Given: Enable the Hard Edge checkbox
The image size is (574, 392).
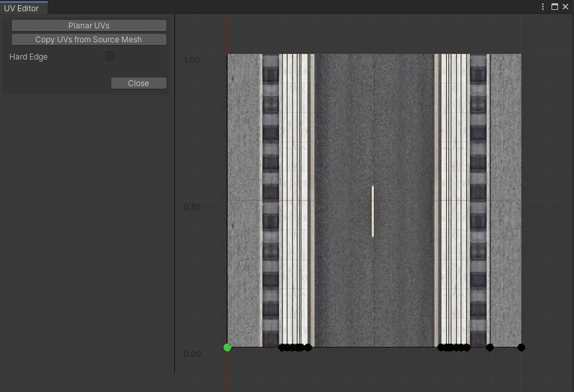Looking at the screenshot, I should 110,56.
